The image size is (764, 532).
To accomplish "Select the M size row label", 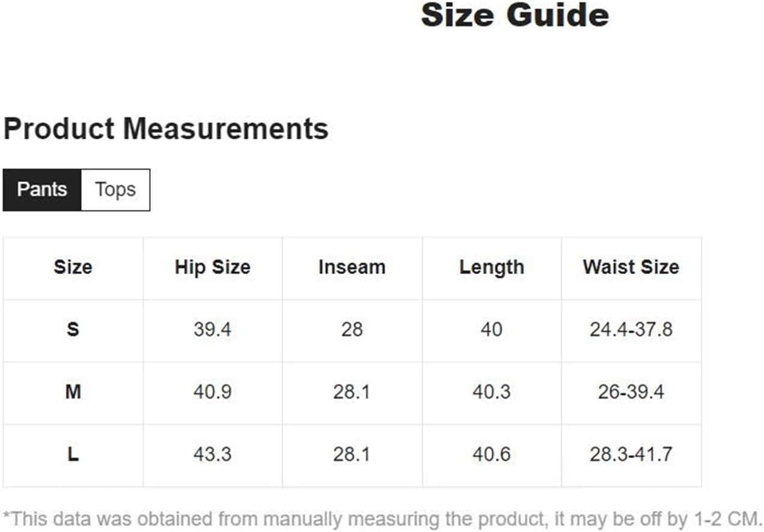I will (73, 392).
